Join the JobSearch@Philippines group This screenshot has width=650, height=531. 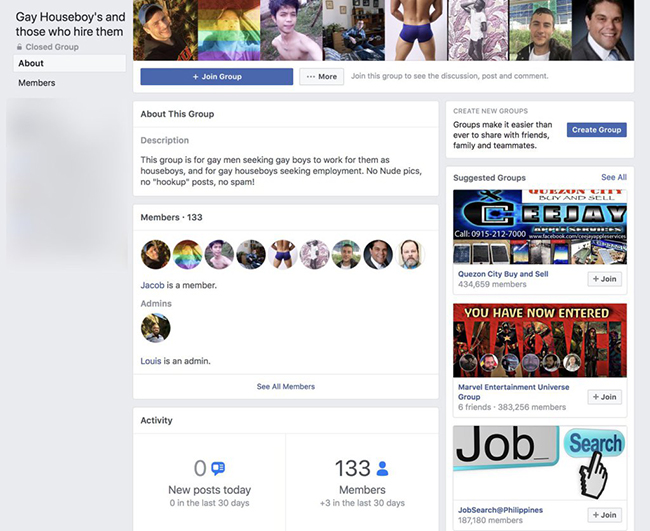pos(604,515)
